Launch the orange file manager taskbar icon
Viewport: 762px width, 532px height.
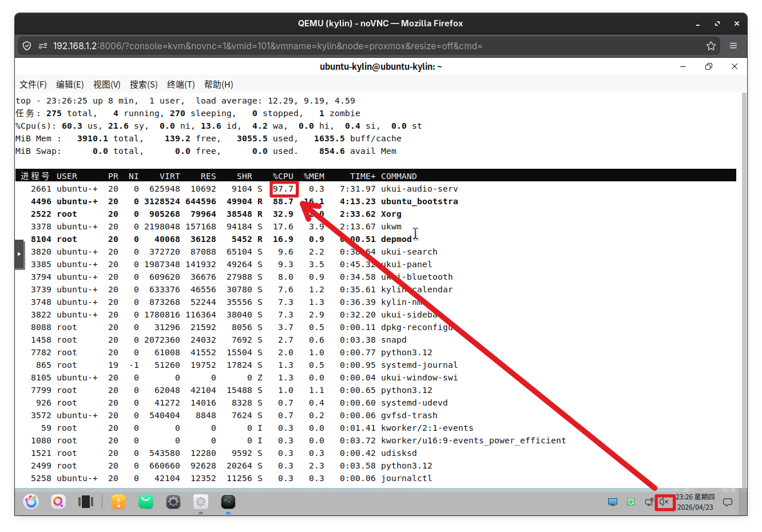(x=118, y=502)
